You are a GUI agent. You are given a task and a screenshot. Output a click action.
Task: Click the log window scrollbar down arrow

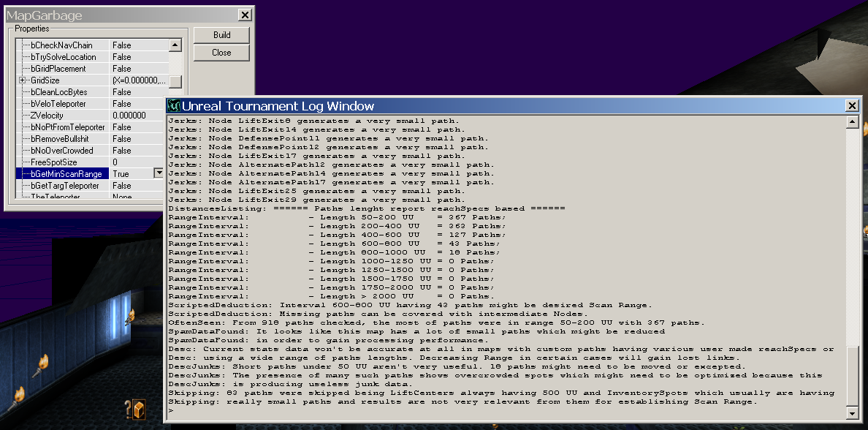coord(853,412)
